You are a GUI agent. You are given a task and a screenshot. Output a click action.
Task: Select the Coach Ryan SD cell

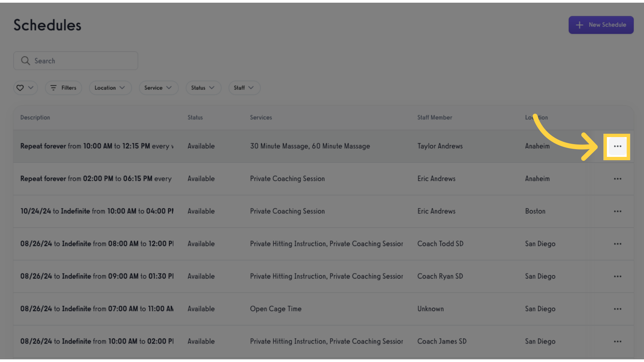440,276
